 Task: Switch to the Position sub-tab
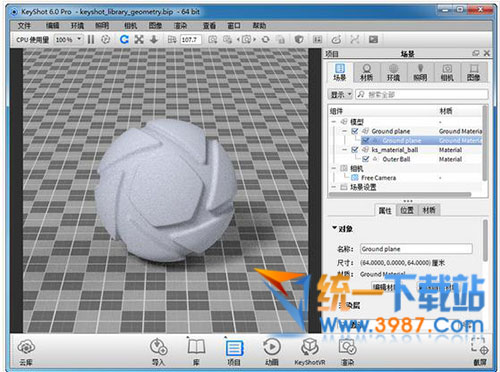tap(407, 210)
